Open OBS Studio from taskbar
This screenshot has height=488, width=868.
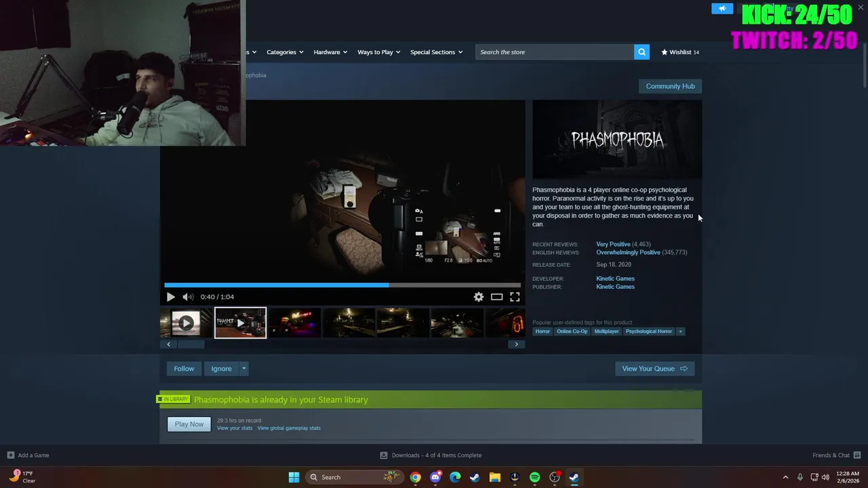554,477
